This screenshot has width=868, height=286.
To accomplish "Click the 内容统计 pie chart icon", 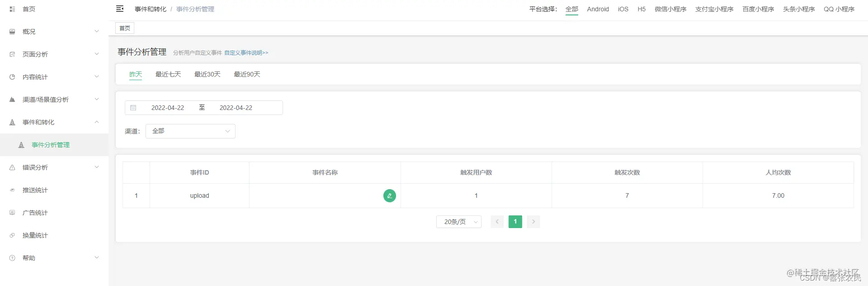I will coord(12,77).
